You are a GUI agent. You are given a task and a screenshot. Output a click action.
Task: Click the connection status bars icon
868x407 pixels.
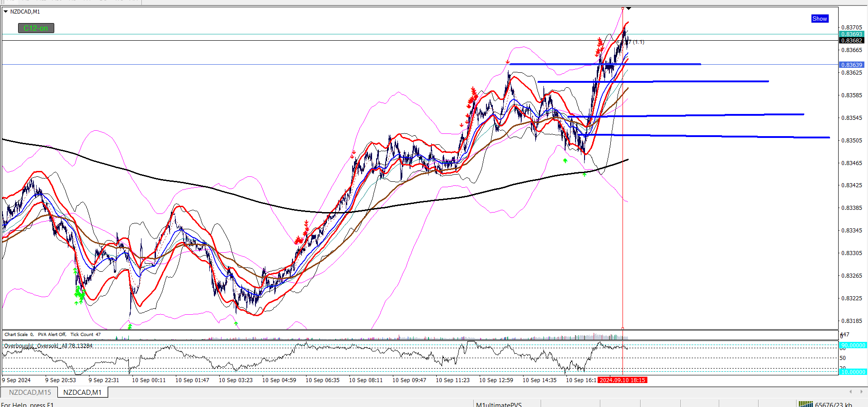pyautogui.click(x=806, y=404)
